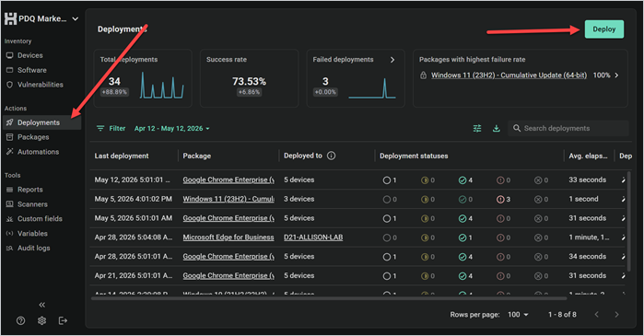Click cancelled X icon in Windows 11 row
Image resolution: width=644 pixels, height=336 pixels.
[538, 200]
